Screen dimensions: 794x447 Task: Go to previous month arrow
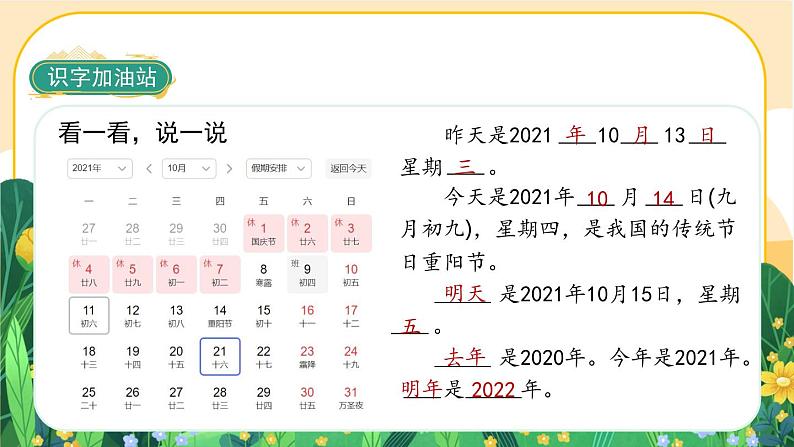point(149,169)
